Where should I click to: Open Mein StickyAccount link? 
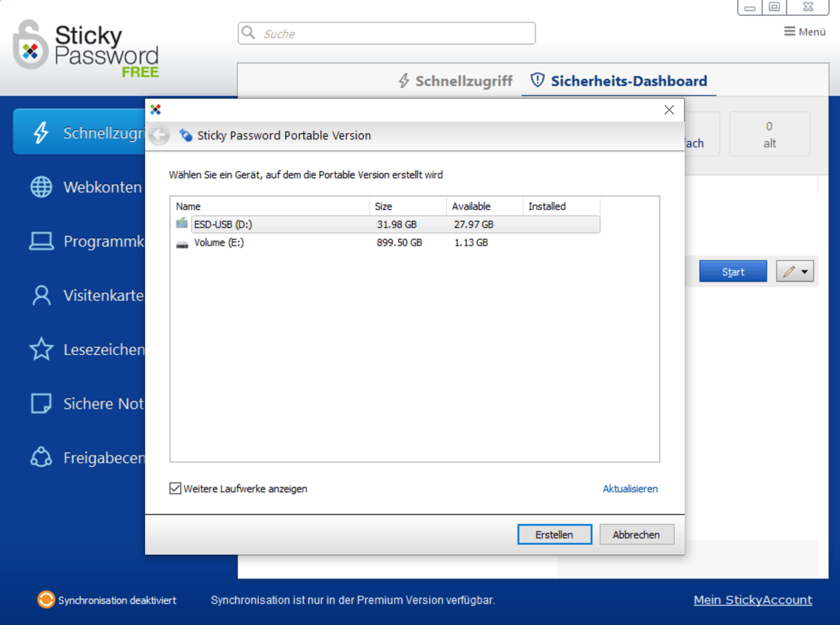(753, 600)
